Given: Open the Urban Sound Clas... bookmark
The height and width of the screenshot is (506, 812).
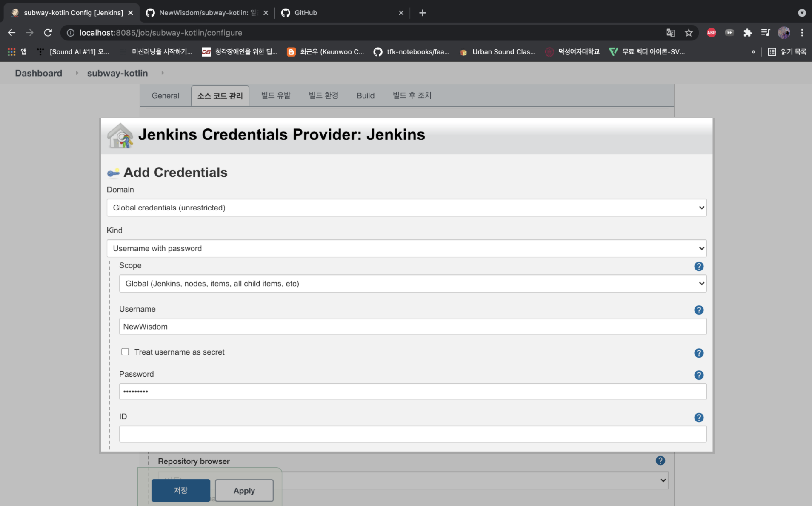Looking at the screenshot, I should click(x=497, y=51).
